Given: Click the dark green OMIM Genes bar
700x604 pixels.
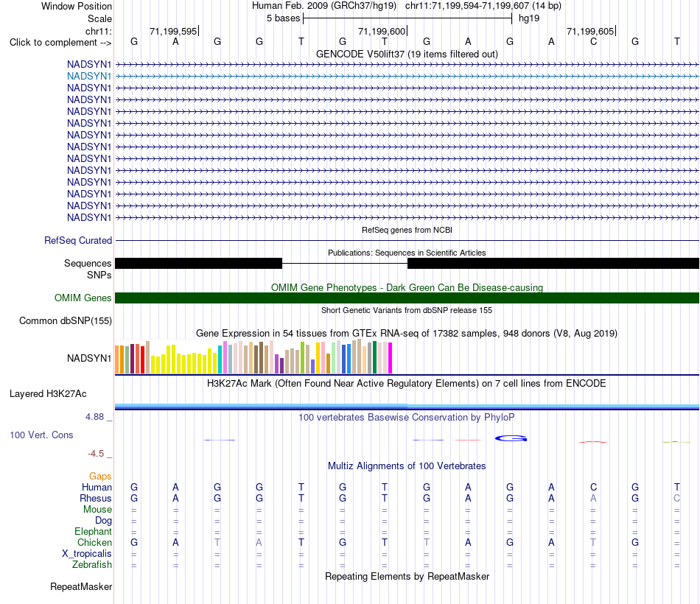Looking at the screenshot, I should (x=407, y=298).
